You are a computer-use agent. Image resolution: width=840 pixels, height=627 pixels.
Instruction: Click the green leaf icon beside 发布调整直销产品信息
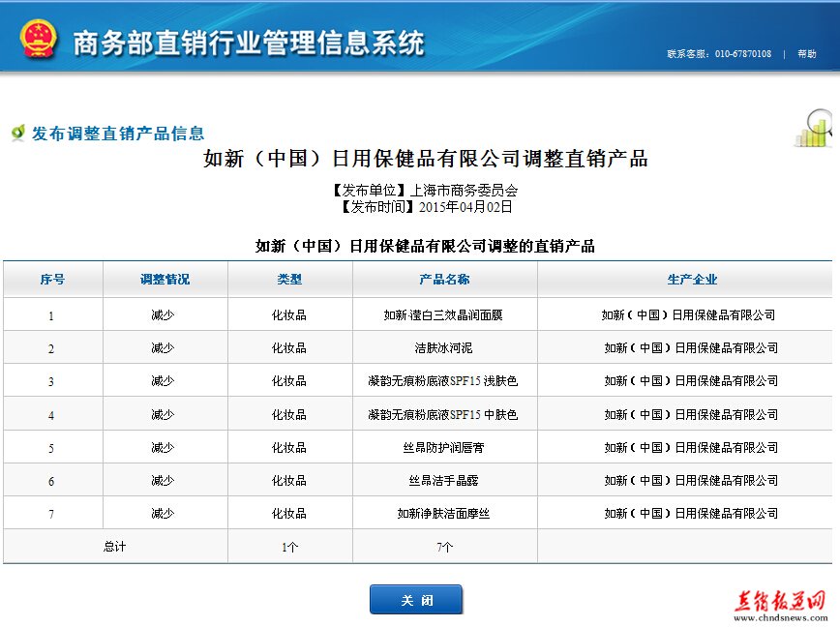pos(18,133)
